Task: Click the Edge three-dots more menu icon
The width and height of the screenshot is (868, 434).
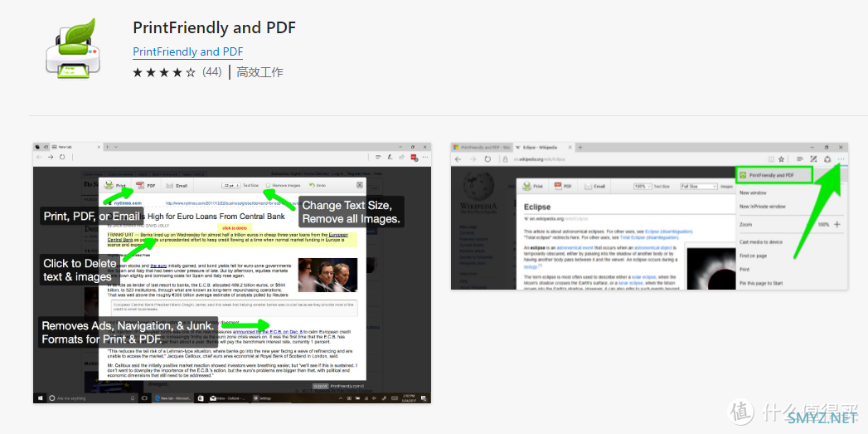Action: tap(841, 159)
